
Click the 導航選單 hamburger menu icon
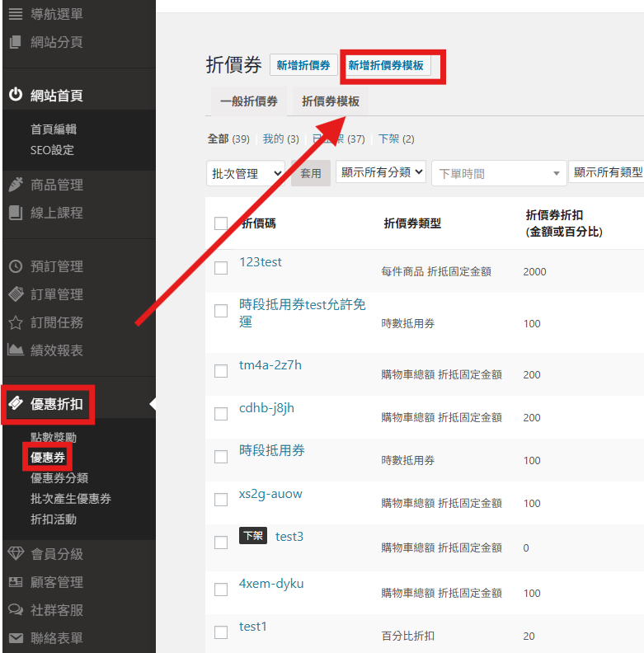(15, 14)
